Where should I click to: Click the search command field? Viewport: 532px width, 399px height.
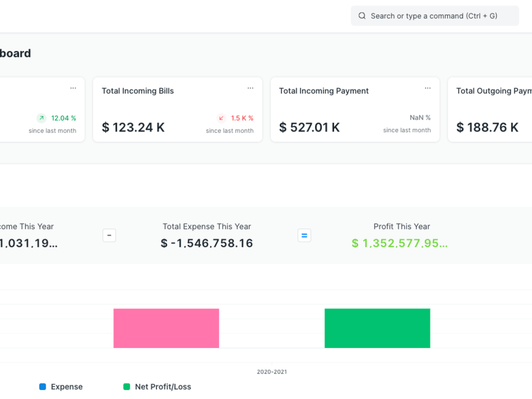[435, 15]
